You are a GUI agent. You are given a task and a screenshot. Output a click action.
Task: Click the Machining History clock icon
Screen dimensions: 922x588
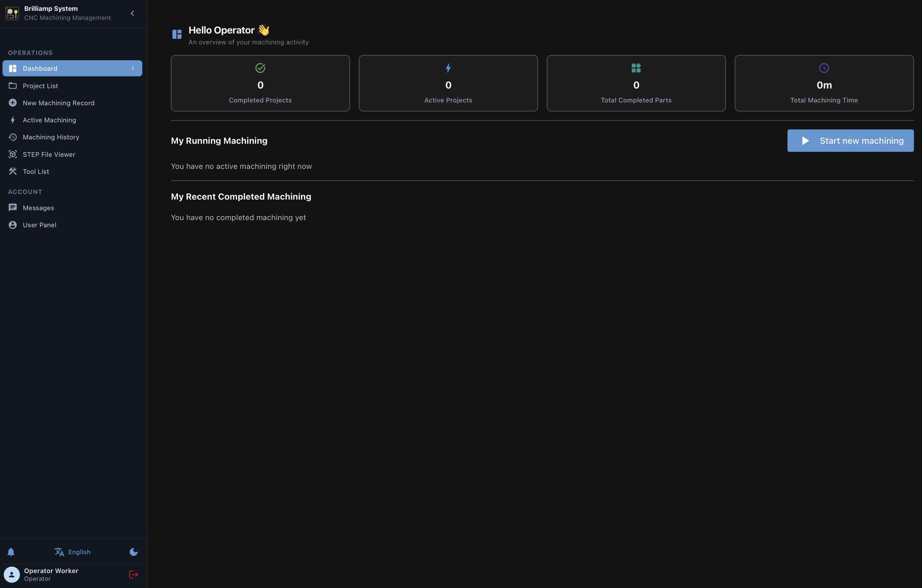13,137
